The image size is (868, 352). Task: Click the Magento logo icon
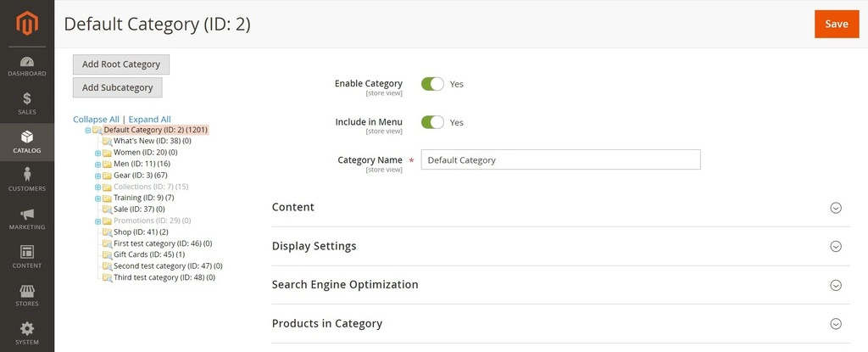pyautogui.click(x=26, y=23)
